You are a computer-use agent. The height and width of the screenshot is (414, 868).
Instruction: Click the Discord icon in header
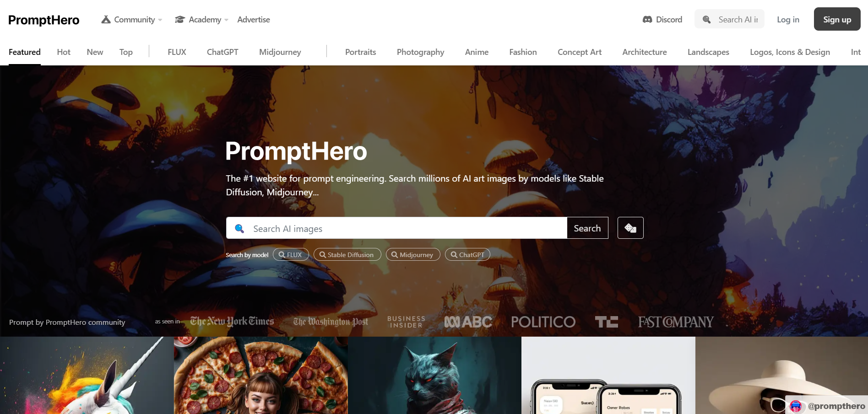point(647,20)
